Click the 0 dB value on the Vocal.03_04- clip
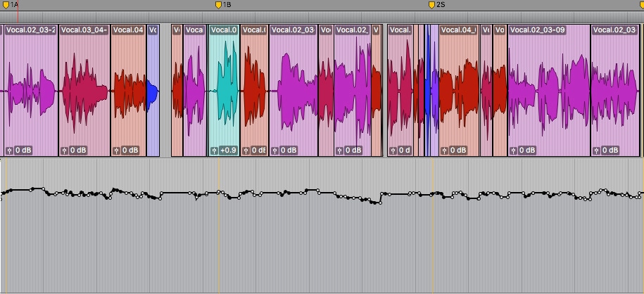Image resolution: width=644 pixels, height=294 pixels. tap(77, 151)
